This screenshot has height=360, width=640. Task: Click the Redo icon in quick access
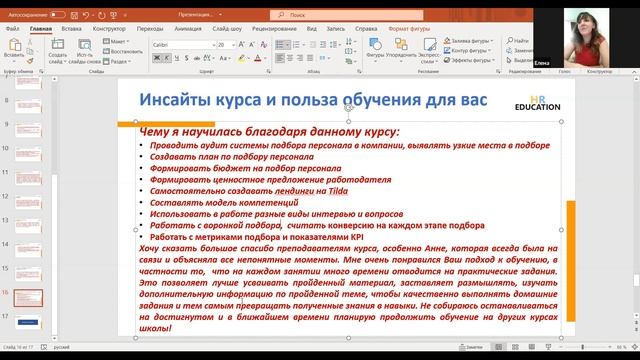(x=102, y=15)
